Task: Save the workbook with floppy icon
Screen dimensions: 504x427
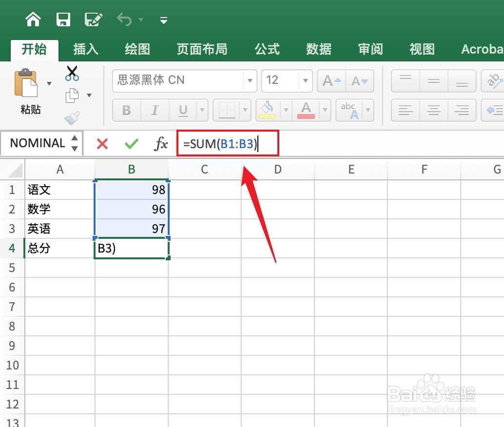Action: (x=63, y=19)
